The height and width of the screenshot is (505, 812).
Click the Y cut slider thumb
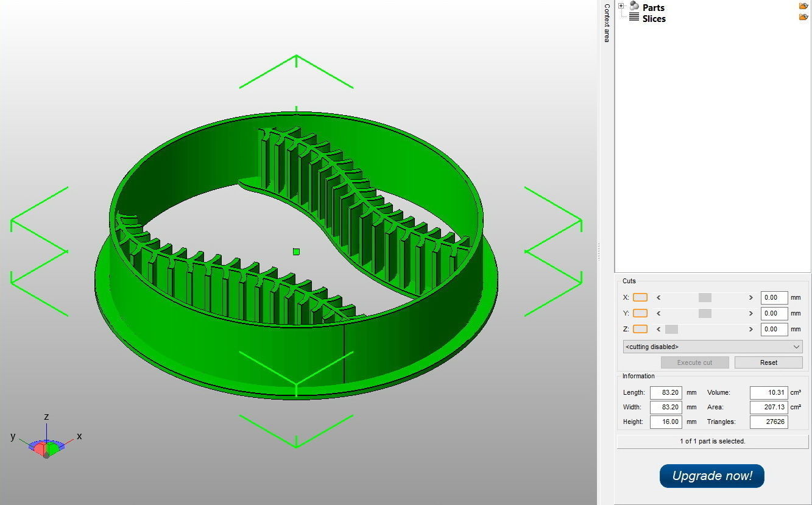click(705, 313)
